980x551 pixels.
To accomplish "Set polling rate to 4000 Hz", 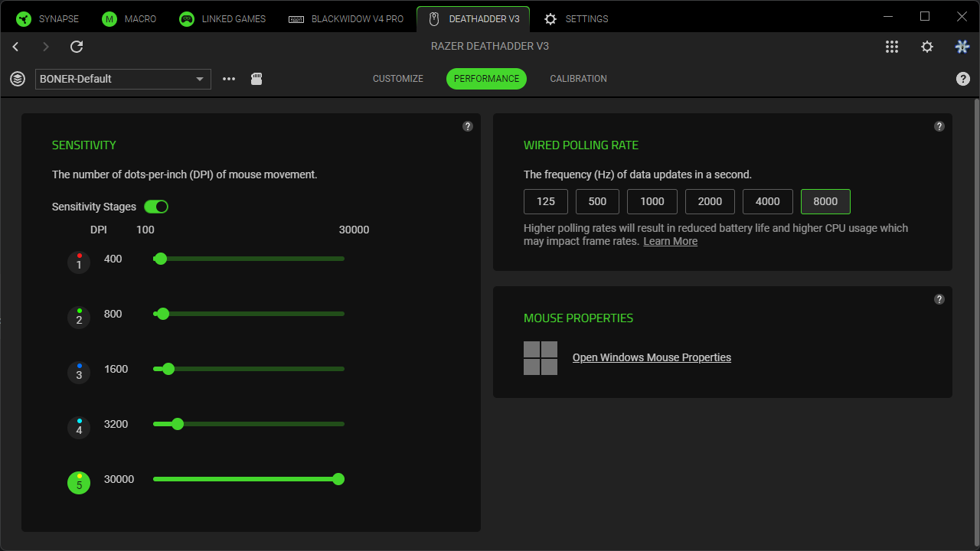I will pos(768,201).
